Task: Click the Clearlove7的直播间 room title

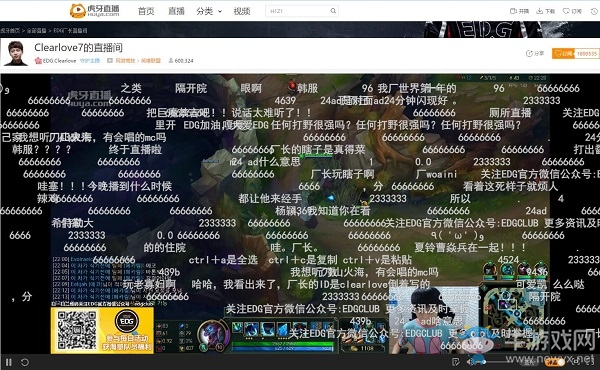Action: pyautogui.click(x=78, y=47)
